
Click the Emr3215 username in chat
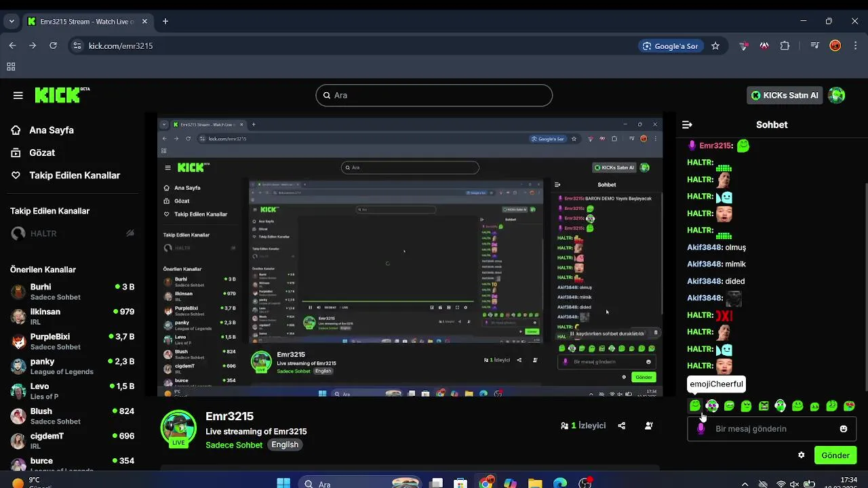pos(715,146)
